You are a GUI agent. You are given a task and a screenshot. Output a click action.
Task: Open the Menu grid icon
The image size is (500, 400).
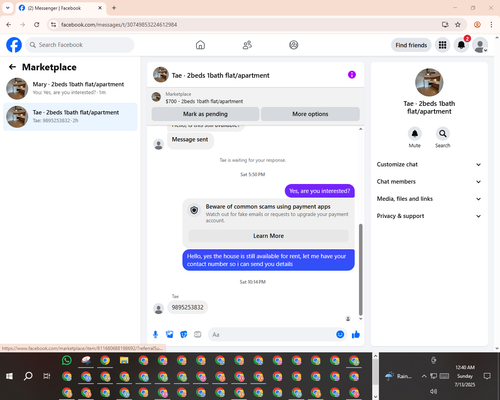[x=442, y=45]
